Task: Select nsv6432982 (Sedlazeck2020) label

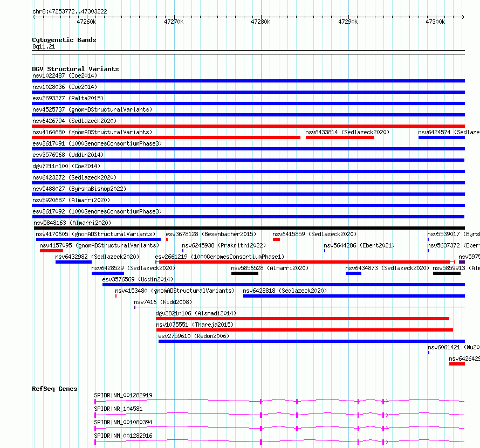Action: pyautogui.click(x=97, y=257)
